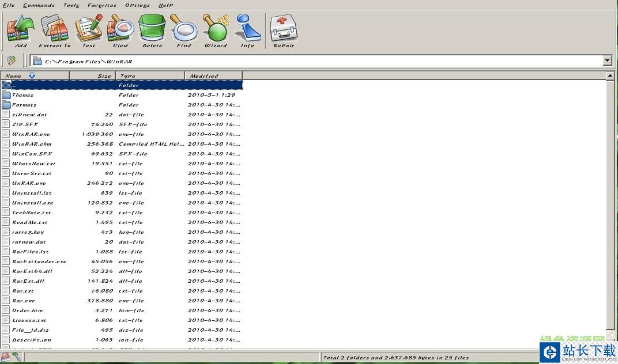Viewport: 618px width, 364px height.
Task: Open the Options menu
Action: click(137, 5)
